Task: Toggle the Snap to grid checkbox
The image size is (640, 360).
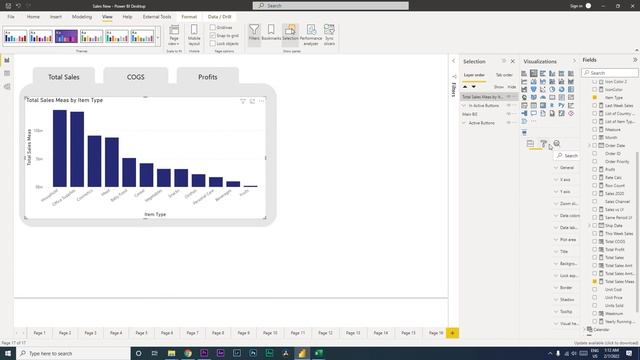Action: coord(213,36)
